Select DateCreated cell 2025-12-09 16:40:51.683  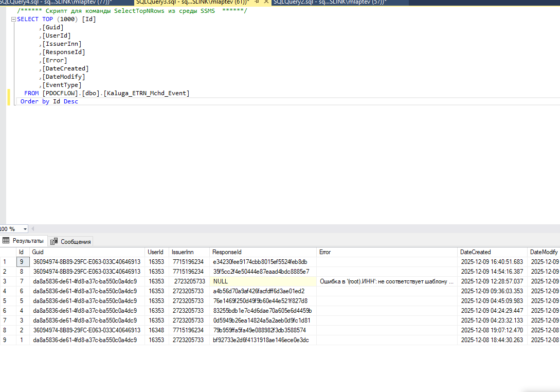[x=493, y=262]
